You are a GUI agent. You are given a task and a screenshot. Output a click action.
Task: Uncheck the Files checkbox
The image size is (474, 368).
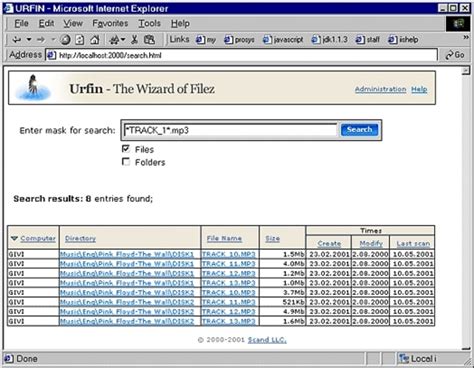coord(126,149)
